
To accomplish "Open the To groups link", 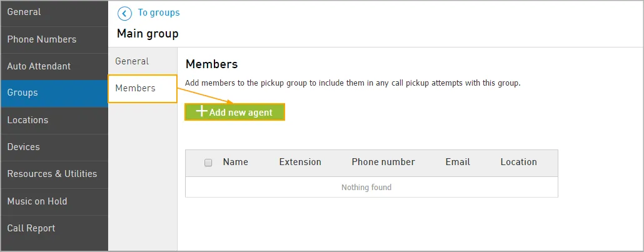I will pyautogui.click(x=159, y=13).
